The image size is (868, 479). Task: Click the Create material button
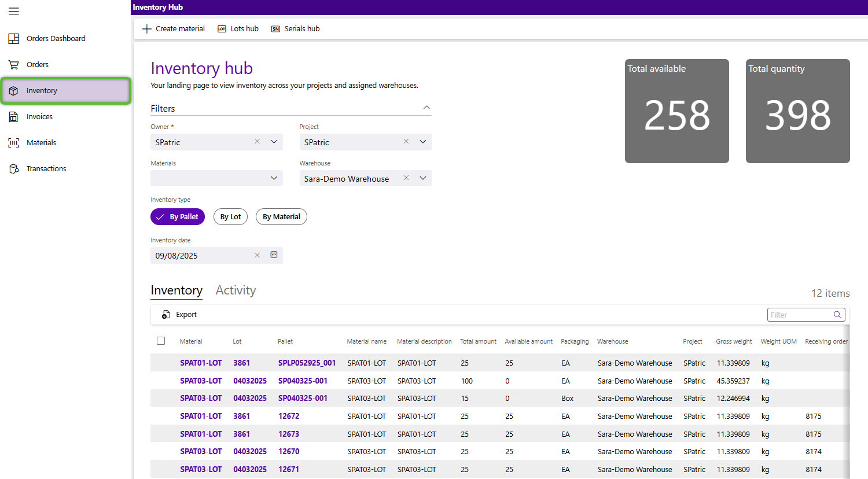point(174,29)
